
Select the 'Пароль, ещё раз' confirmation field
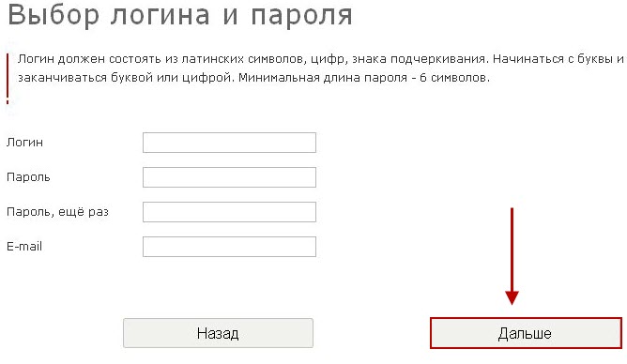tap(229, 212)
